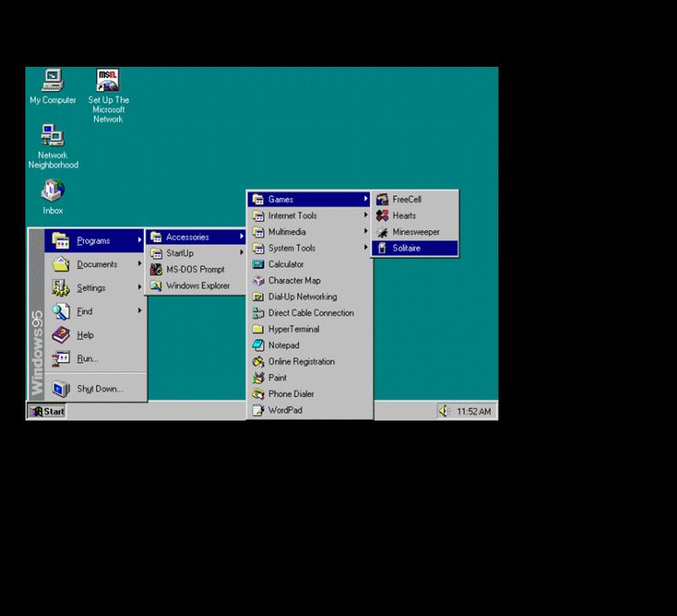Launch WordPad from Accessories menu

[x=309, y=410]
